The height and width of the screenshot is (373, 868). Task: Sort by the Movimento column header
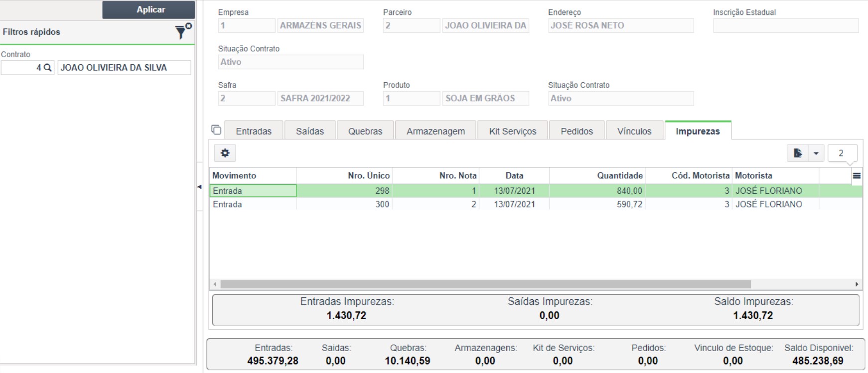click(x=253, y=175)
